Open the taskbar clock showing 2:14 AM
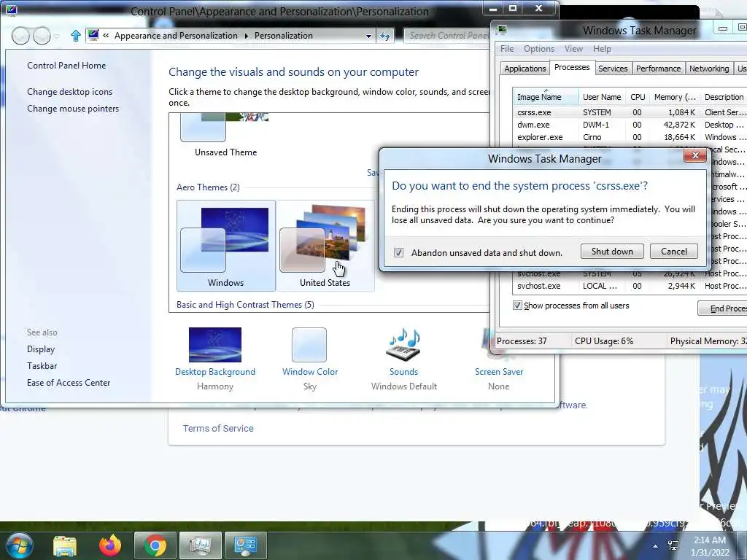This screenshot has height=560, width=747. (x=710, y=546)
